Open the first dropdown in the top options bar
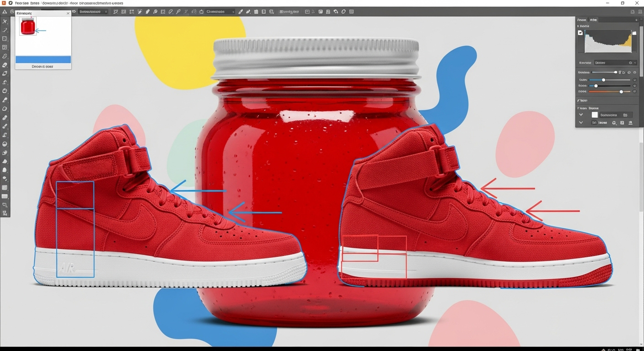The width and height of the screenshot is (644, 351). (93, 11)
